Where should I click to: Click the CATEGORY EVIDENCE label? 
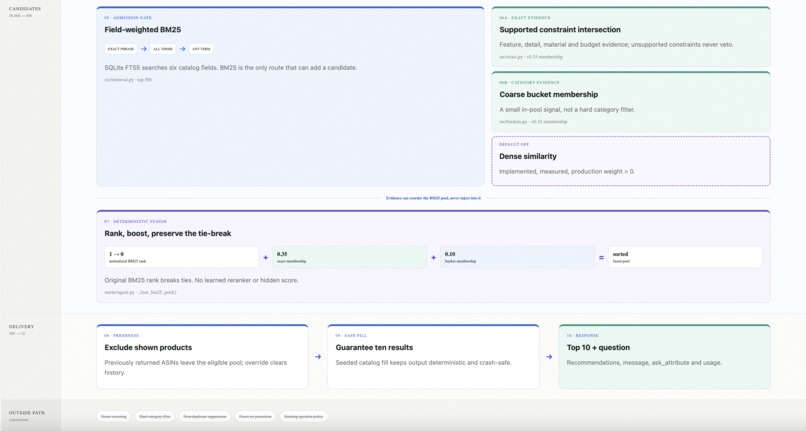point(529,82)
